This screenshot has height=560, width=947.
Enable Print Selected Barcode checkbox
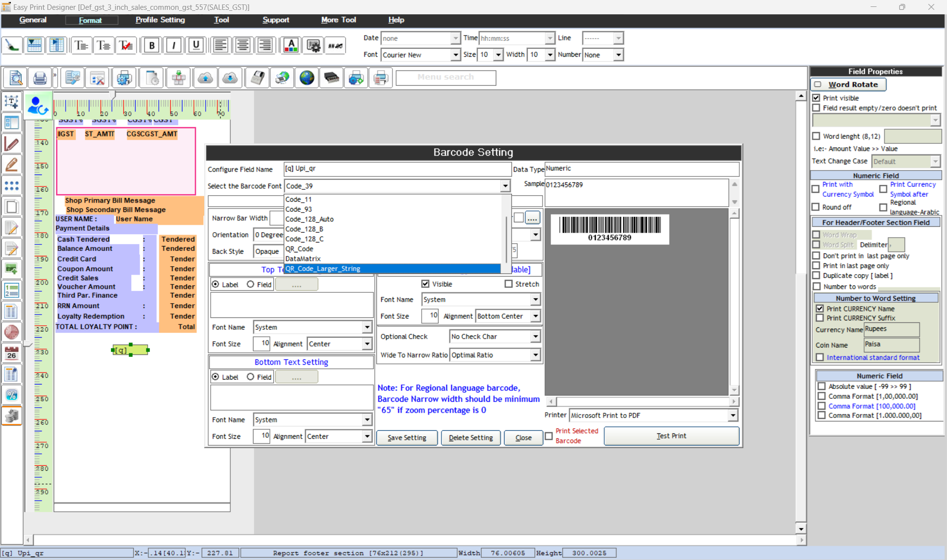click(548, 436)
